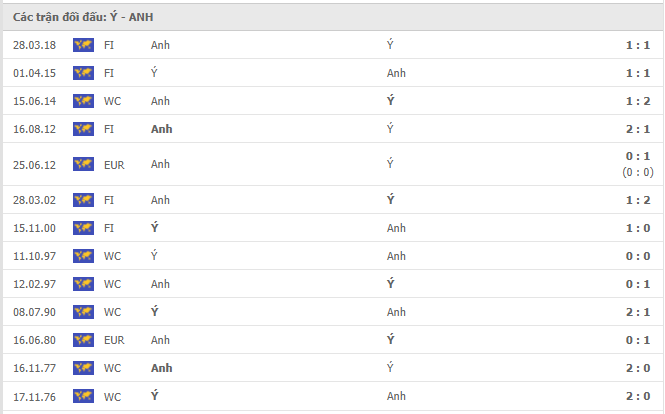
Task: Open the 0 : 1 score for 25.06.12
Action: [638, 156]
